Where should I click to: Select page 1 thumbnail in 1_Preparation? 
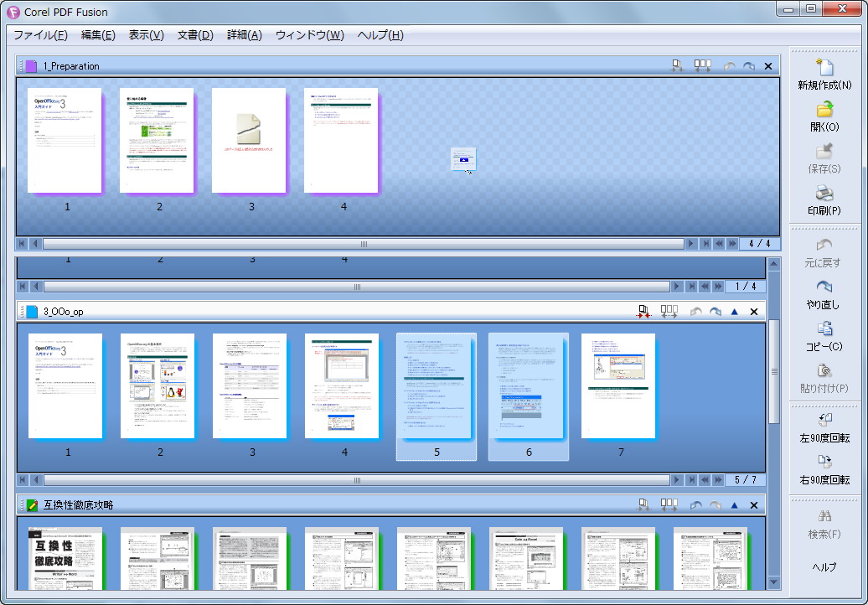click(x=65, y=141)
